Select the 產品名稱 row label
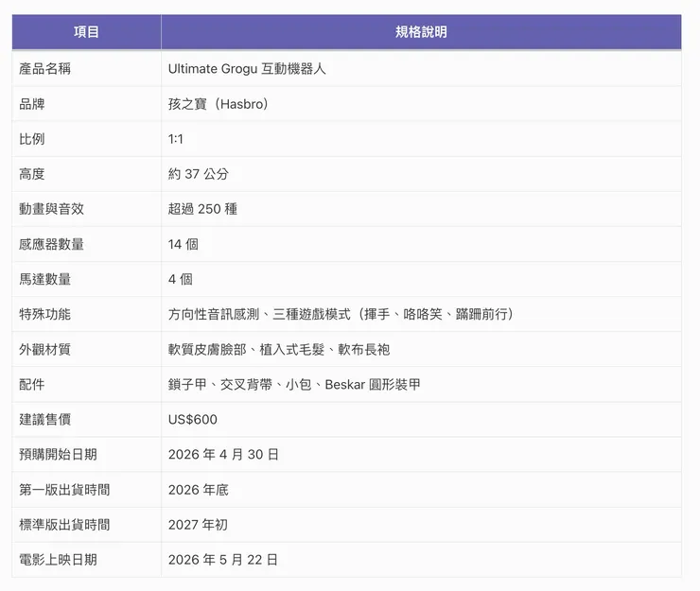 pyautogui.click(x=44, y=69)
